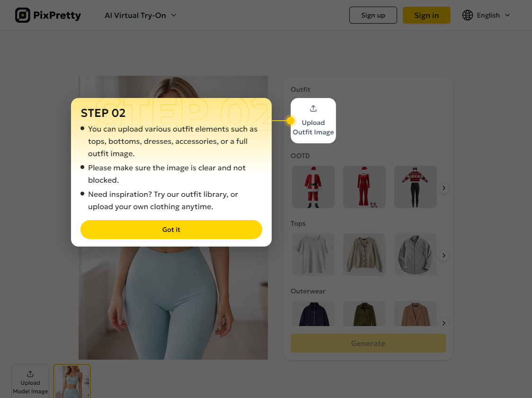
Task: Click the PixPretty logo icon
Action: 23,15
